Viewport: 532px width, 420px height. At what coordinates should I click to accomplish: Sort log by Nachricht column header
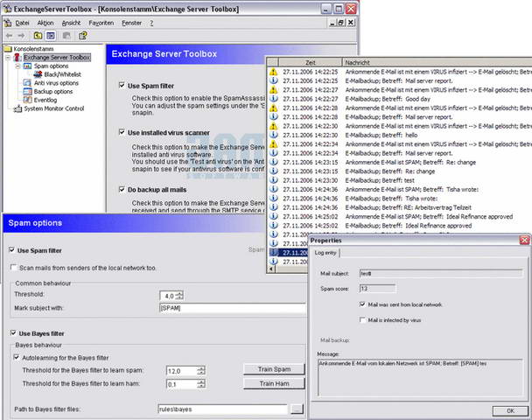(x=437, y=62)
